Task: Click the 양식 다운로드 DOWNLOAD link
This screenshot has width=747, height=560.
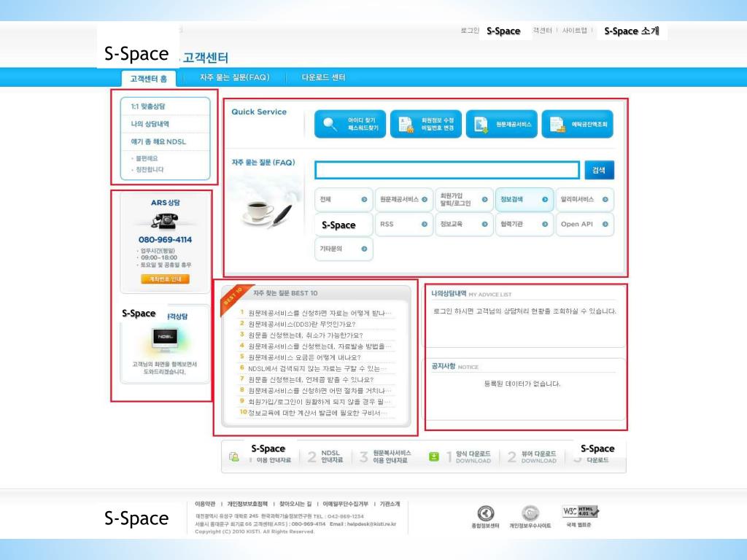Action: (473, 457)
